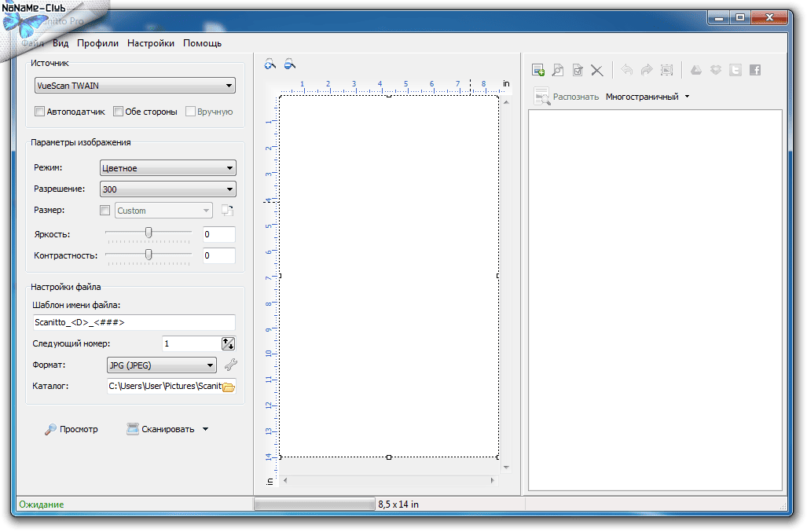This screenshot has height=532, width=807.
Task: Click preview scrollbar down arrow
Action: coord(506,468)
